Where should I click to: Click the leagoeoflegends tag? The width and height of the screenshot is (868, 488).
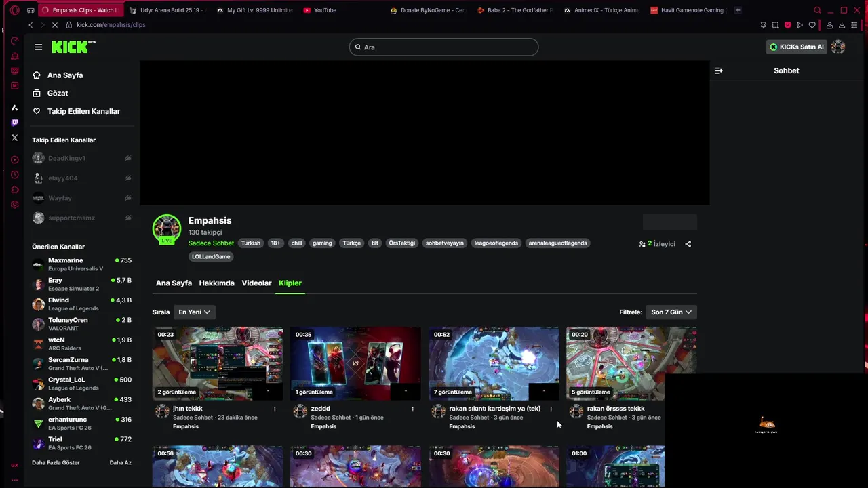tap(496, 243)
